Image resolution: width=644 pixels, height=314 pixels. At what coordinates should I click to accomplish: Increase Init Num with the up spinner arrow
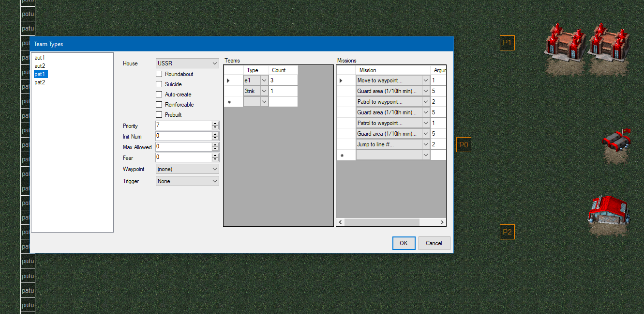click(x=215, y=134)
